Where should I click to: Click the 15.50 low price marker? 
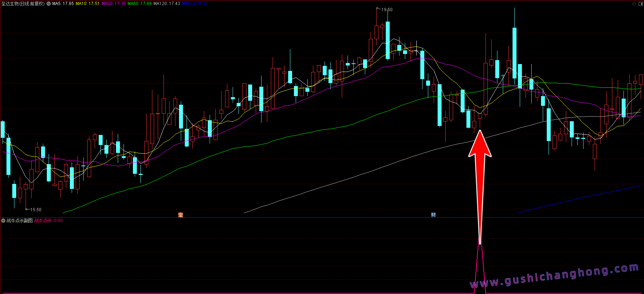tap(35, 209)
